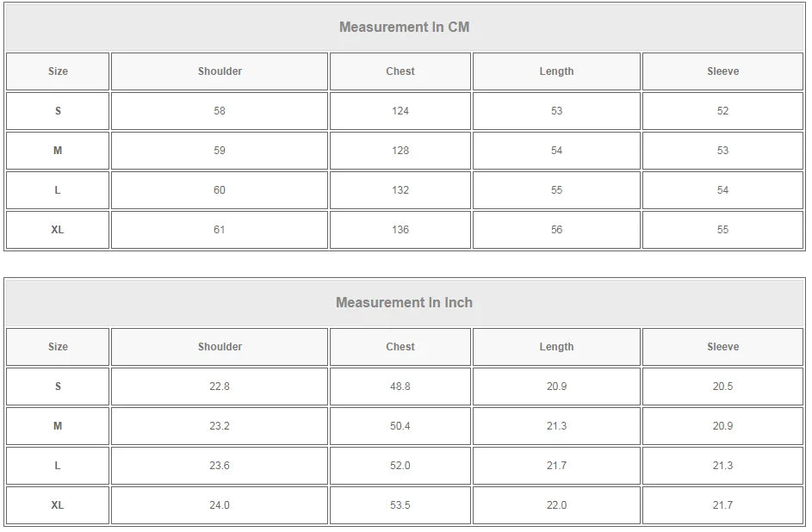Select the M size row in Inch table
812x532 pixels.
click(x=405, y=426)
